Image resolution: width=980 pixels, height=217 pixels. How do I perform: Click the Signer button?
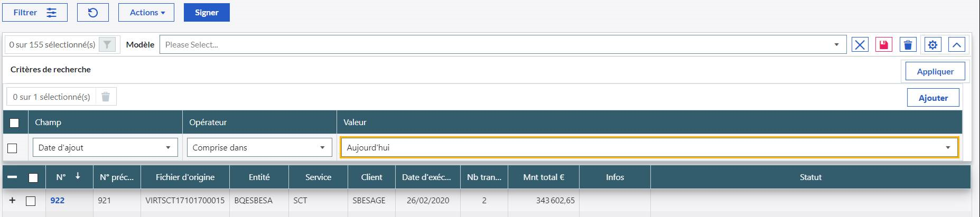click(207, 13)
